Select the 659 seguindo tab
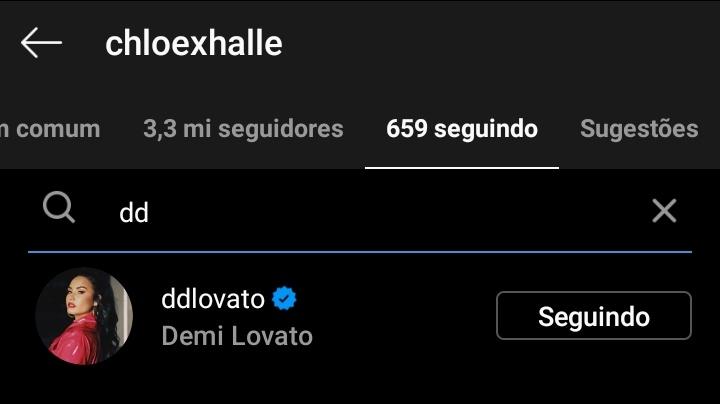 tap(461, 129)
